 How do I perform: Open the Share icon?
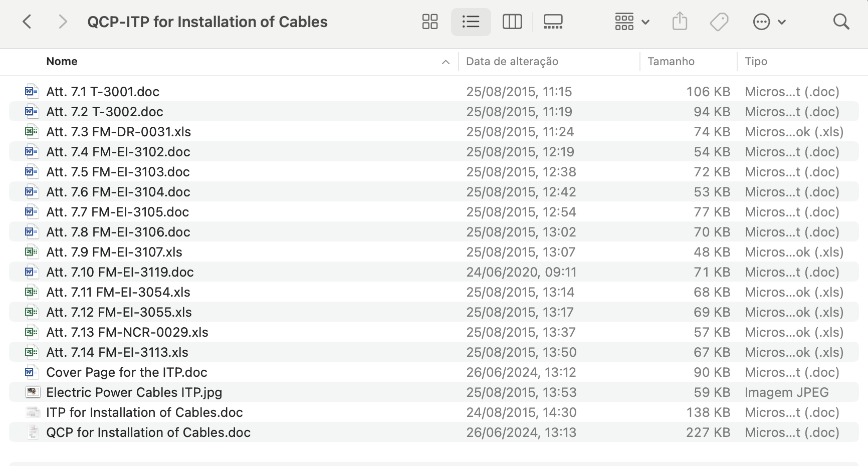pos(680,22)
